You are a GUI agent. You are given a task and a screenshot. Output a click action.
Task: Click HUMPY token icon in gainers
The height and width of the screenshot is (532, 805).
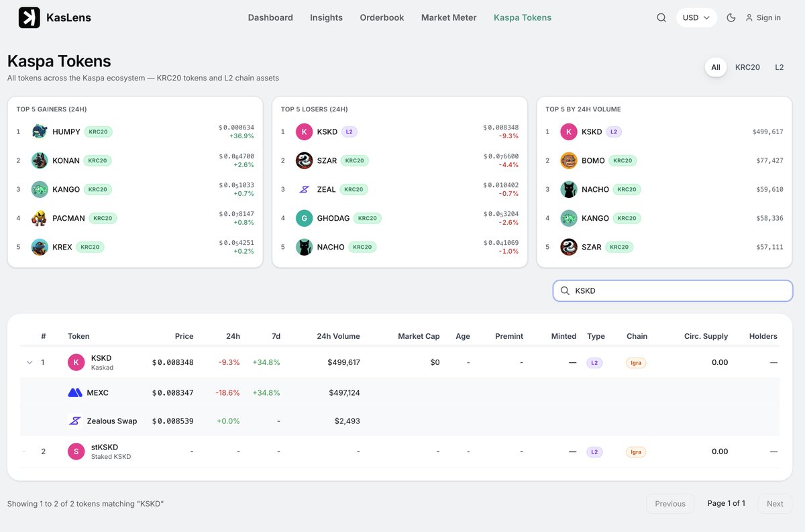[x=40, y=131]
